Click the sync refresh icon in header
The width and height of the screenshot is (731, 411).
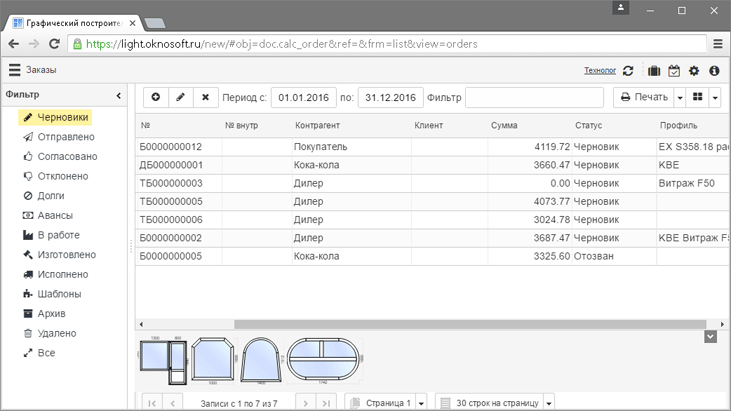628,71
